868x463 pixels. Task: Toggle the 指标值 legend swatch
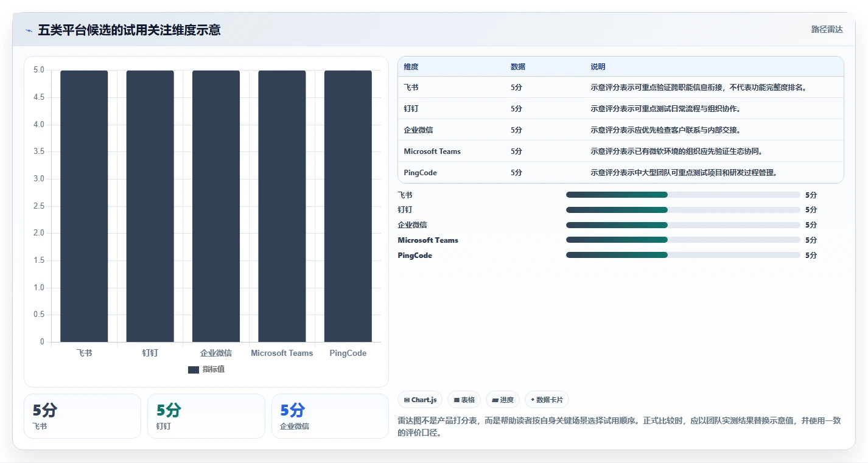194,370
